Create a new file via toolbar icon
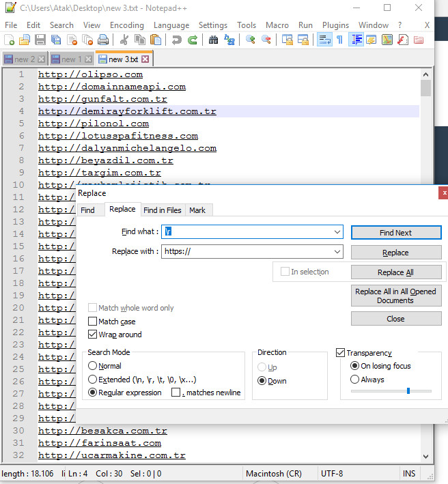The image size is (448, 484). [x=9, y=40]
